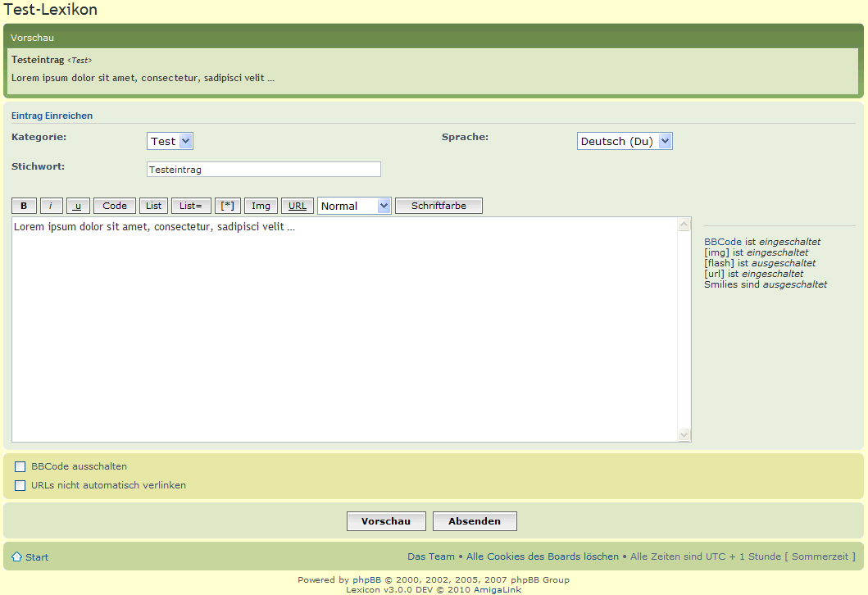The width and height of the screenshot is (868, 595).
Task: Open Das Team link in footer
Action: [x=431, y=556]
